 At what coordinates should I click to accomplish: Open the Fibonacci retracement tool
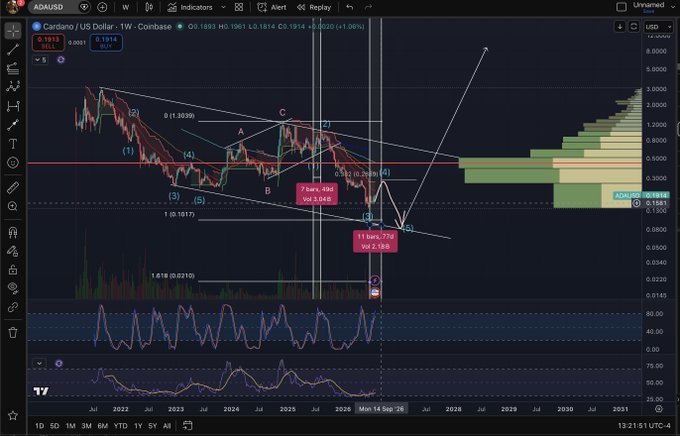[x=13, y=68]
